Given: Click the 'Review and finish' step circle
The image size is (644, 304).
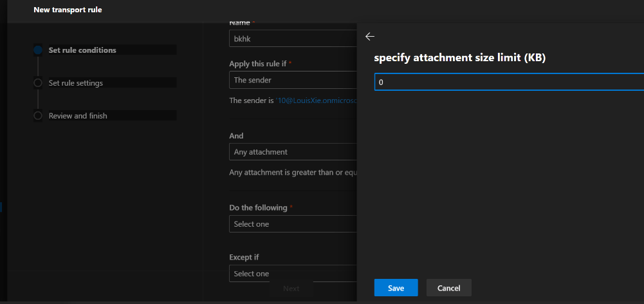Looking at the screenshot, I should pos(38,116).
